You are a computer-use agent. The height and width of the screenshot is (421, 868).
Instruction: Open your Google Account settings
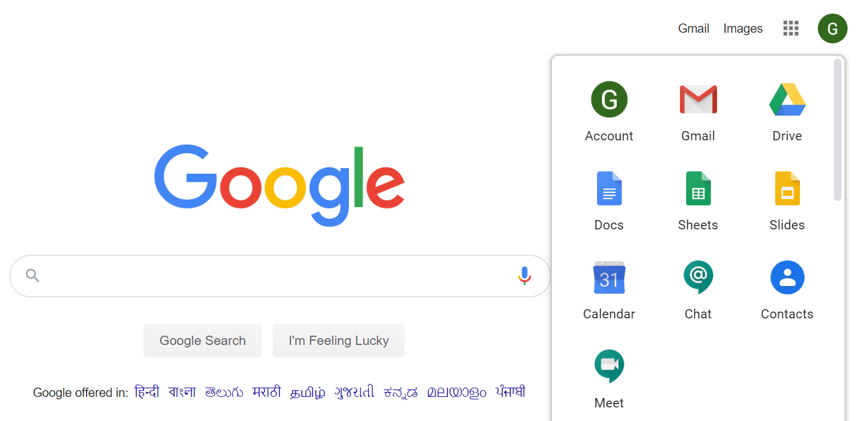[609, 99]
